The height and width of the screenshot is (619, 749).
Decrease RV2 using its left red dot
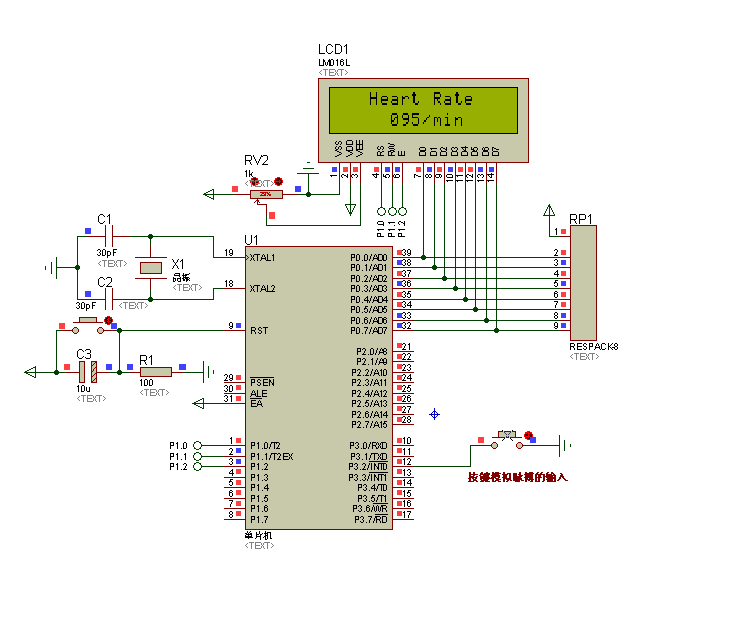255,181
